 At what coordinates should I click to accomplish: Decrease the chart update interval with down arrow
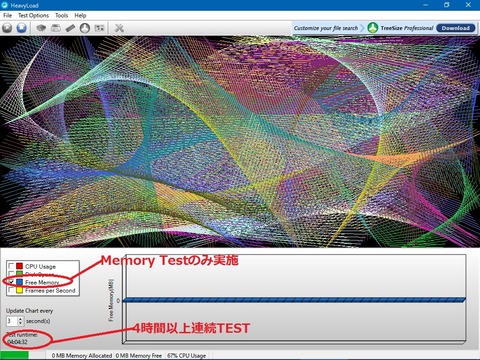pos(20,323)
